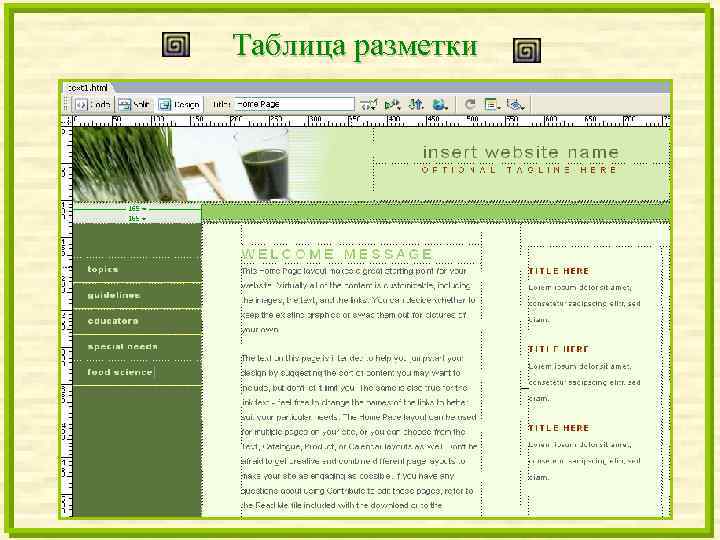Click the 'OPTIONAL TAGLINE HERE' text
This screenshot has height=540, width=720.
[x=519, y=170]
